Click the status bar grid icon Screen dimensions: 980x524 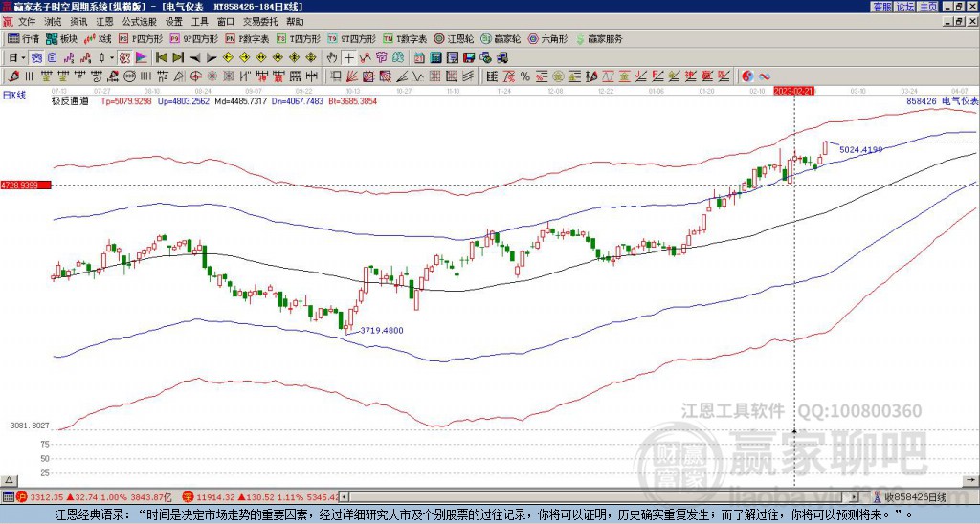(8, 497)
